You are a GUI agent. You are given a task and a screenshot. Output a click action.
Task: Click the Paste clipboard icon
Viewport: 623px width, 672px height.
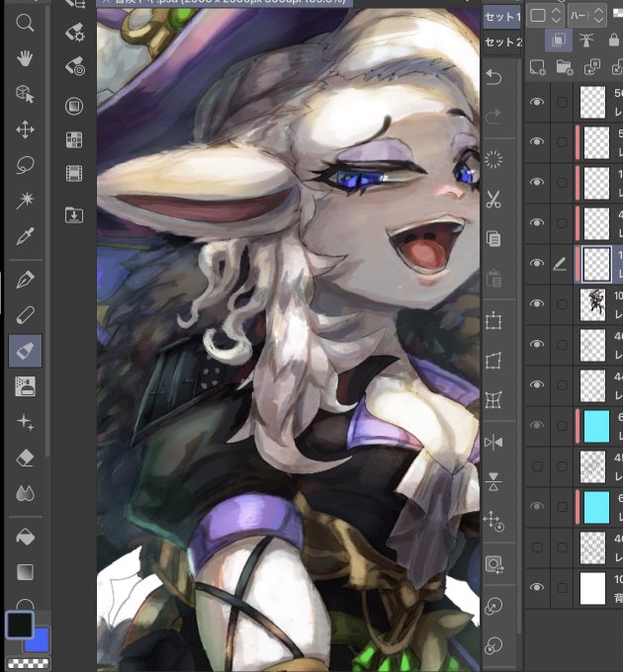pos(493,278)
